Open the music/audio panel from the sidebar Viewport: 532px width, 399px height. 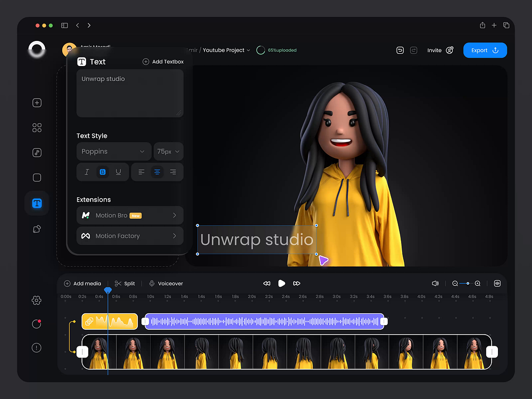[37, 153]
